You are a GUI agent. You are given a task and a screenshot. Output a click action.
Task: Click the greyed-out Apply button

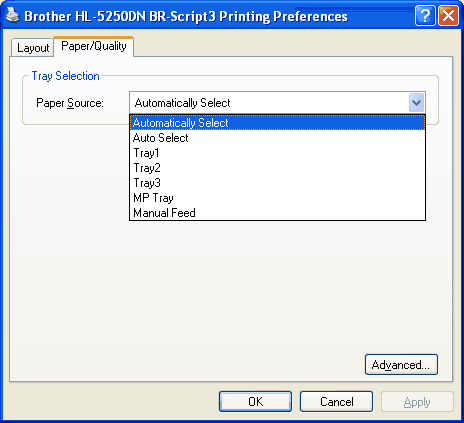pyautogui.click(x=417, y=401)
